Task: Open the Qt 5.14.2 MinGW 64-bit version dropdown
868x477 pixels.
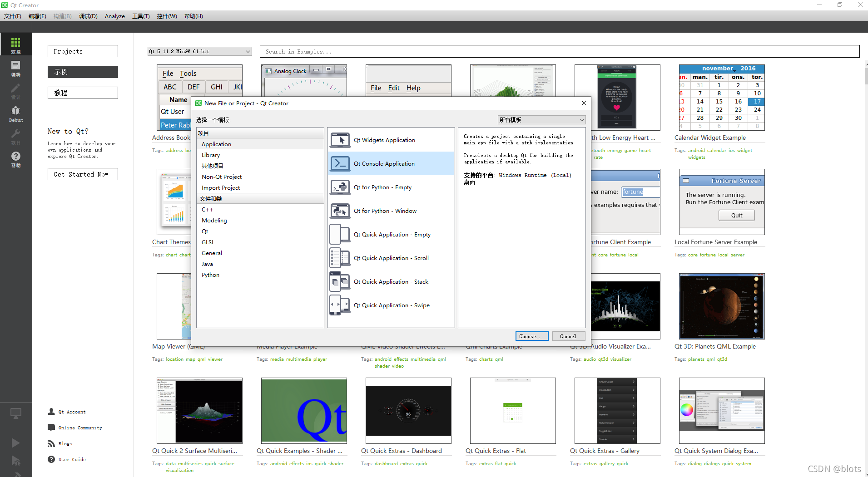Action: coord(199,51)
